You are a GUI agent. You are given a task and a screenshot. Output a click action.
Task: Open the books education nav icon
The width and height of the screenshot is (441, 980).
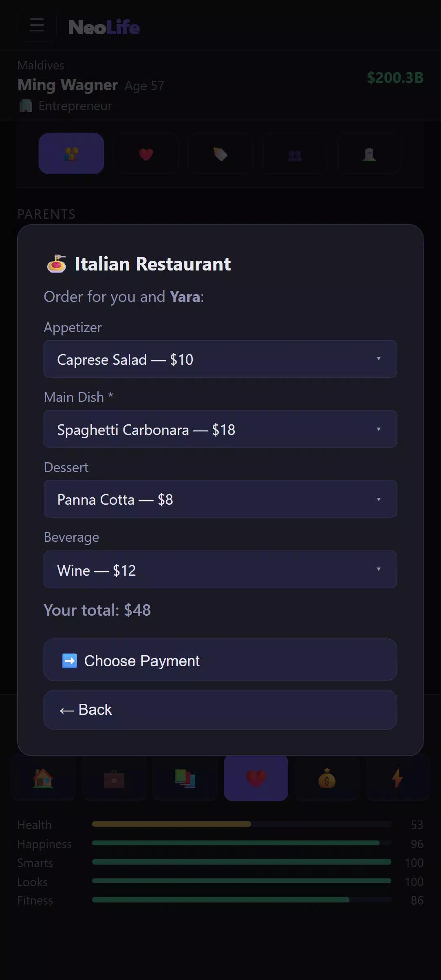[x=185, y=778]
